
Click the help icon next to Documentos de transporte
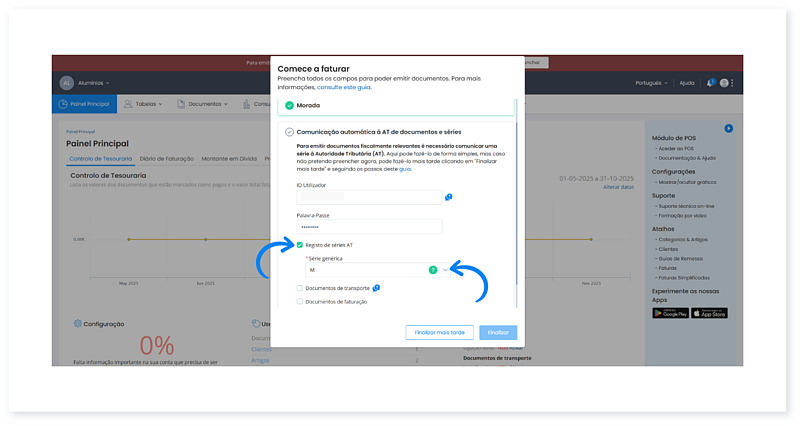376,288
